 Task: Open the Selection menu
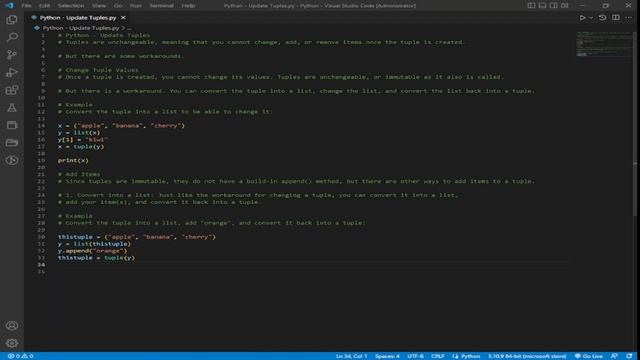point(71,6)
